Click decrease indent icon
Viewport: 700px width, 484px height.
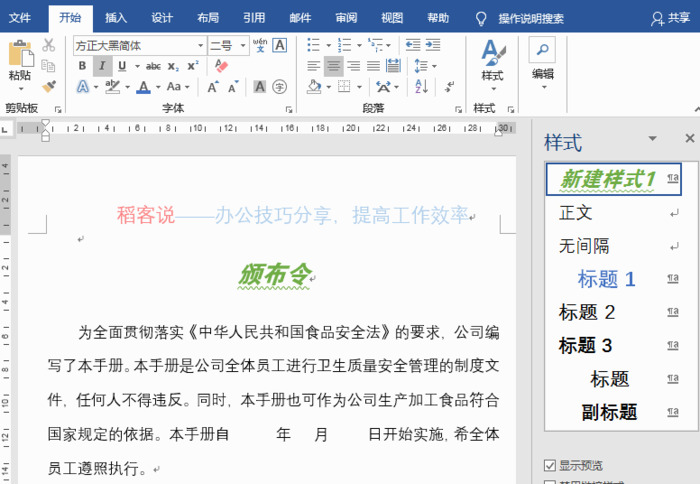(x=413, y=45)
